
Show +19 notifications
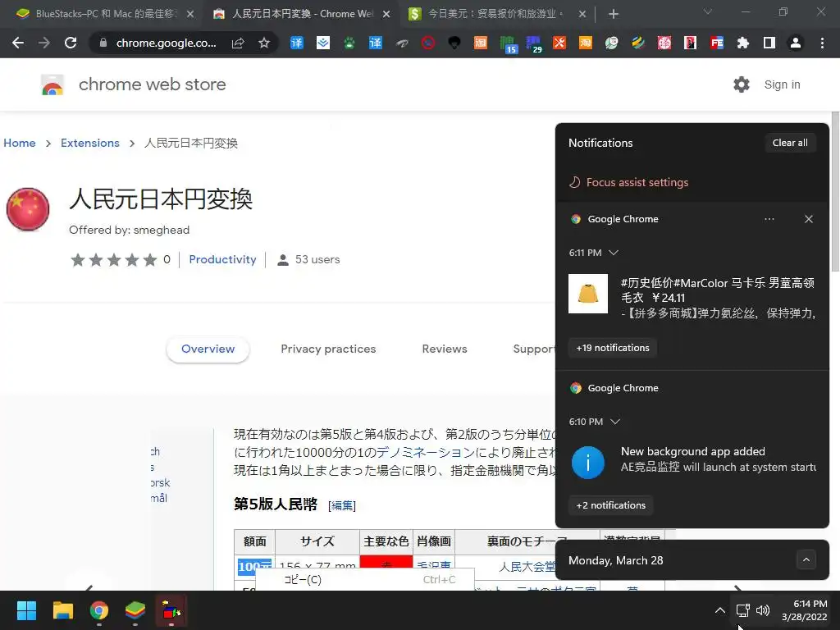[x=612, y=348]
